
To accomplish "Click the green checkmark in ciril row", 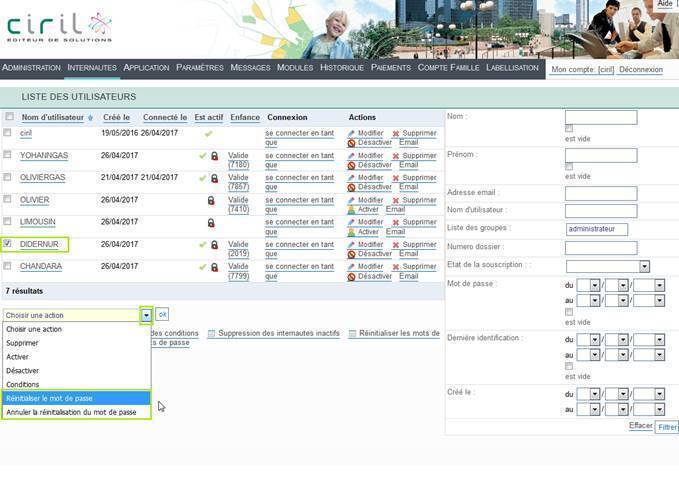I will point(208,134).
